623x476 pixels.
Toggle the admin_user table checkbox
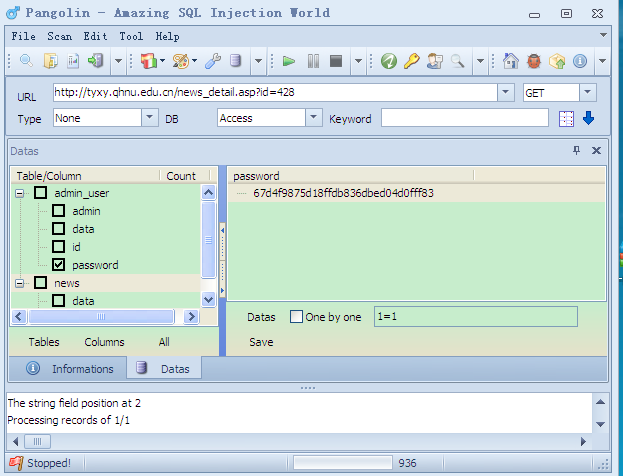click(41, 193)
